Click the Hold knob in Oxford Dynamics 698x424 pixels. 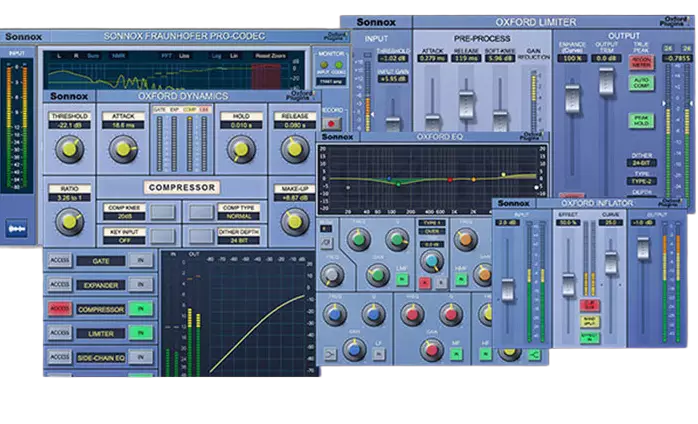coord(241,150)
